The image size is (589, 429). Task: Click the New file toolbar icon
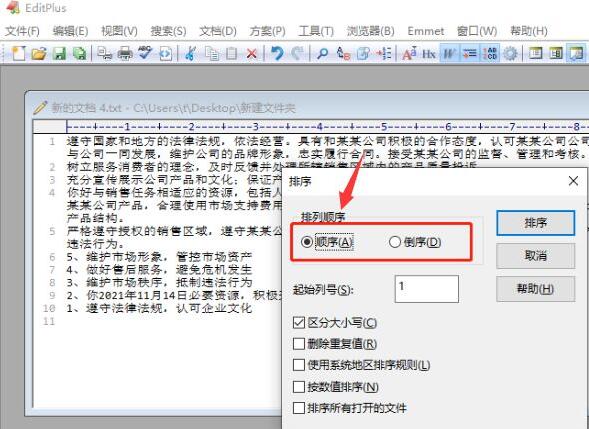[x=18, y=54]
